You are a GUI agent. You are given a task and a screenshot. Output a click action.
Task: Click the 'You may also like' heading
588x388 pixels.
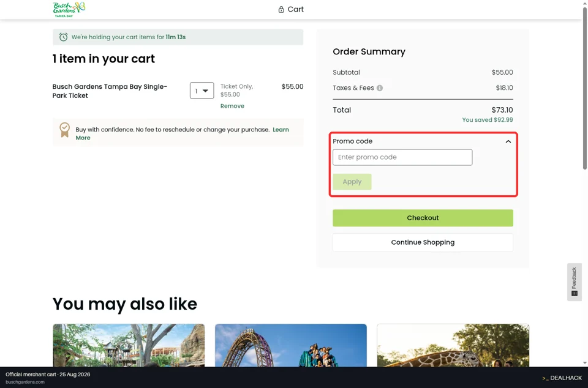(x=125, y=304)
